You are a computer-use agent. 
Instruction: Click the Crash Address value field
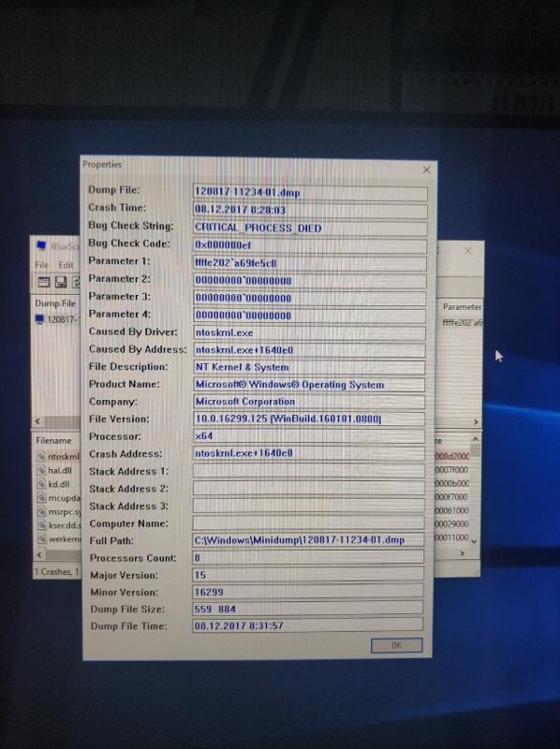309,453
